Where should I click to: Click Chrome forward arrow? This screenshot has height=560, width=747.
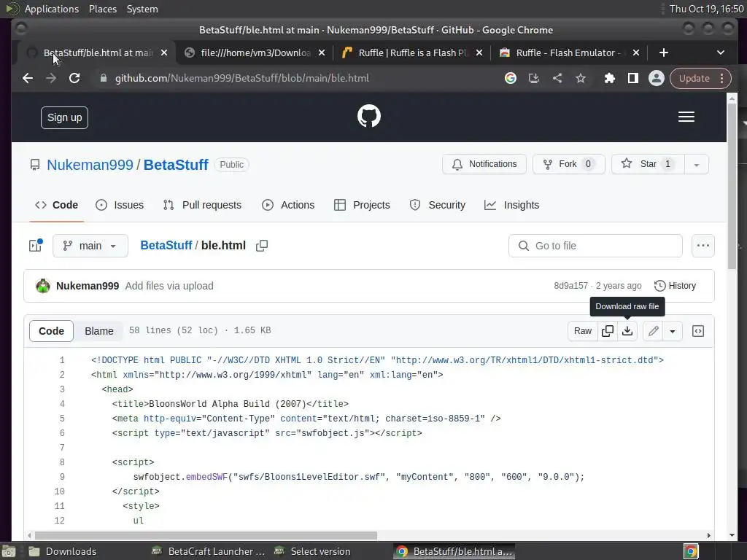point(51,78)
